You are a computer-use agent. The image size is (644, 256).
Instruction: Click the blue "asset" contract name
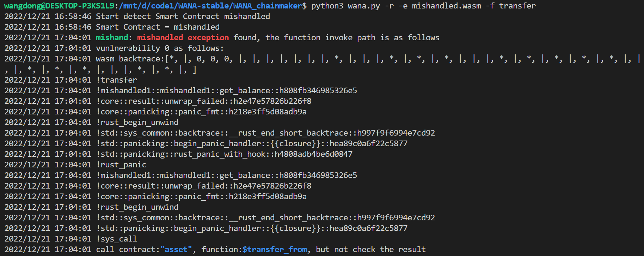pos(176,250)
